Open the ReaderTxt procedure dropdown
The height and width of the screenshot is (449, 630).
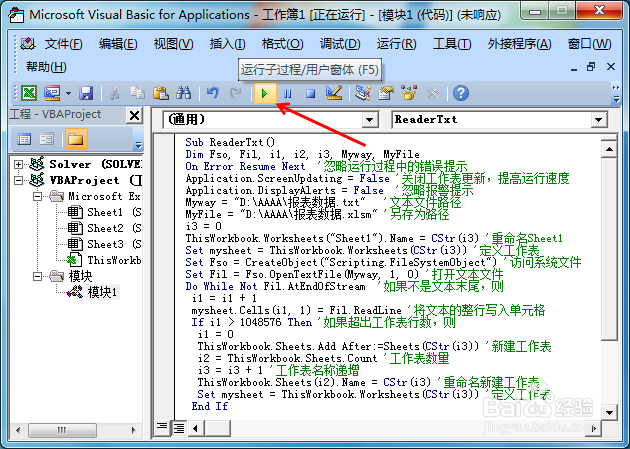(x=599, y=120)
